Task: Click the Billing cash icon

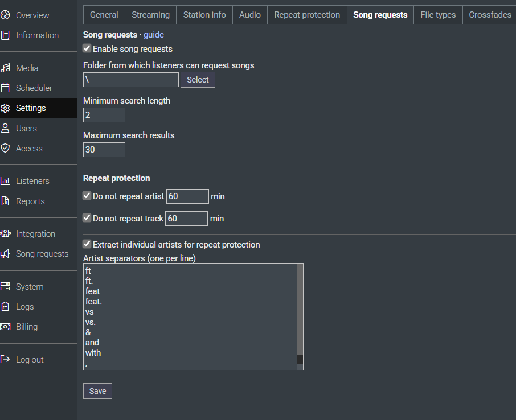Action: click(6, 327)
